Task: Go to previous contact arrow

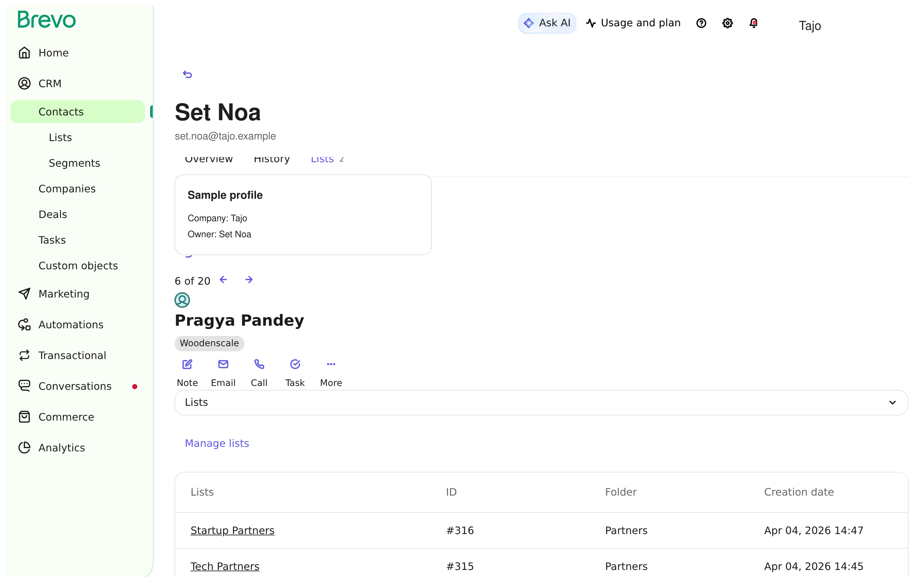Action: pos(223,280)
